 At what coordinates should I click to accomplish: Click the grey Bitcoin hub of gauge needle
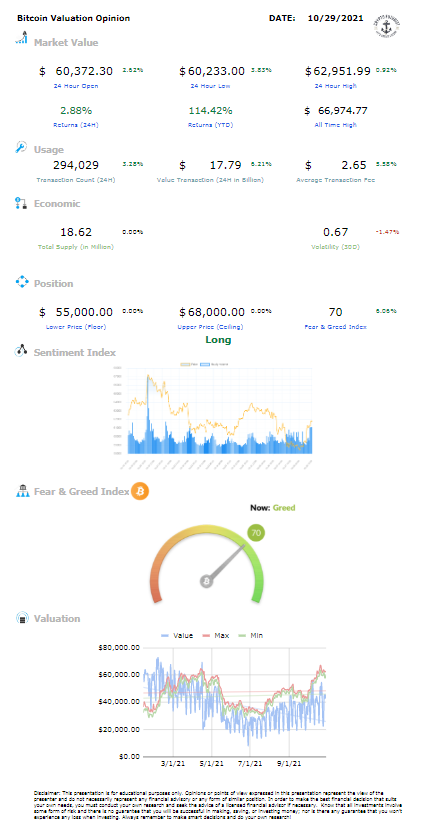[207, 581]
